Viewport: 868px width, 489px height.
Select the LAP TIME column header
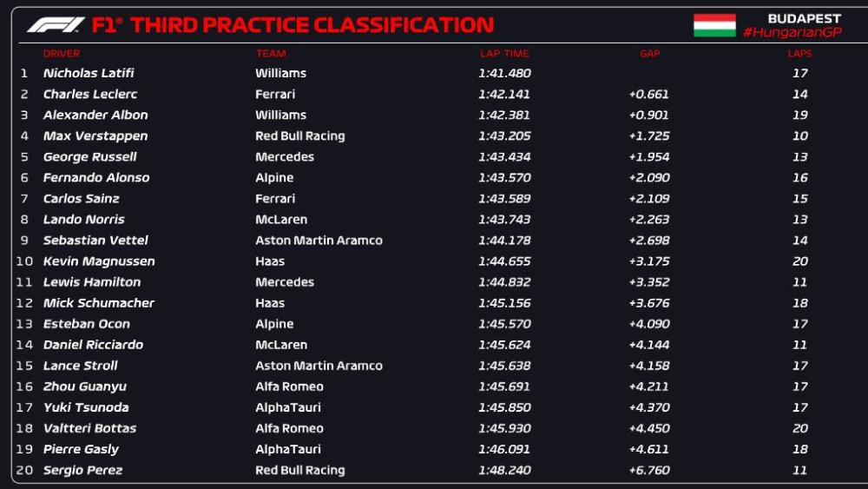(504, 54)
